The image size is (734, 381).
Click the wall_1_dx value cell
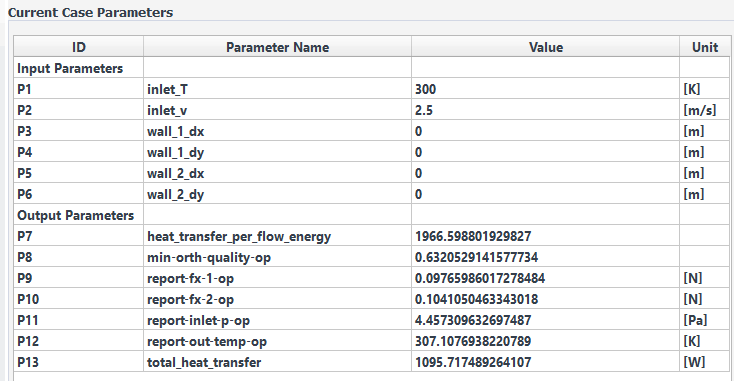545,131
